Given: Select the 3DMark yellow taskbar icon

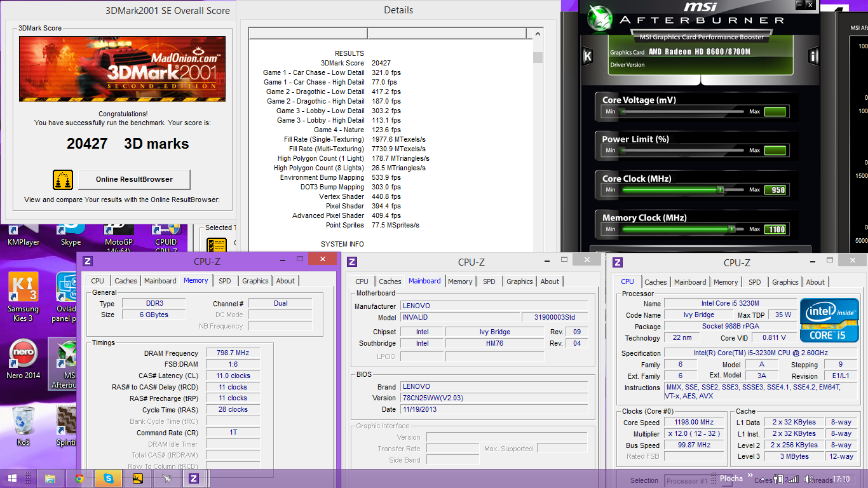Looking at the screenshot, I should coord(137,478).
